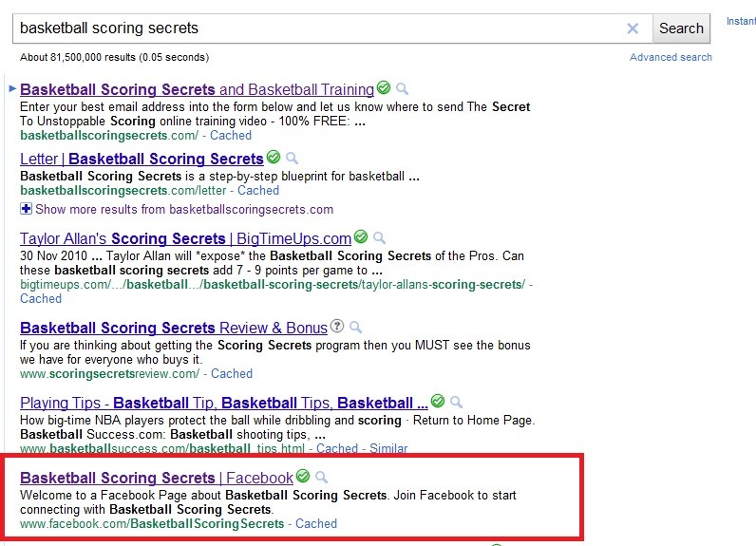Click the gray question mark beside Review & Bonus
Viewport: 756px width, 546px height.
337,327
